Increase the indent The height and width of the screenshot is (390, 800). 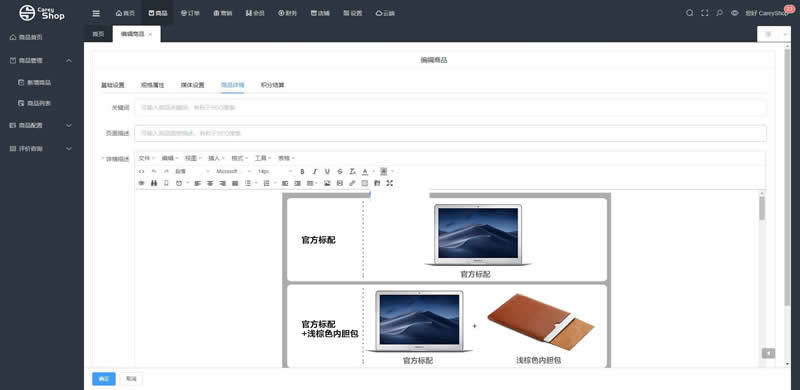(x=297, y=183)
